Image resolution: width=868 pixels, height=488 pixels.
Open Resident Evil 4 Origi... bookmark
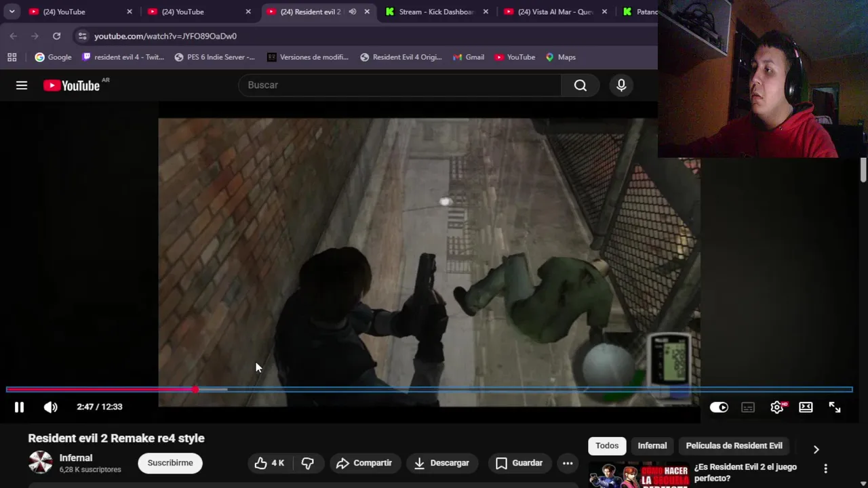(401, 57)
